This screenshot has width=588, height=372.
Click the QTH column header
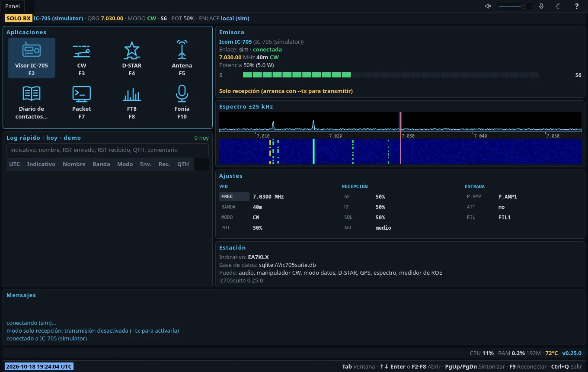tap(183, 164)
